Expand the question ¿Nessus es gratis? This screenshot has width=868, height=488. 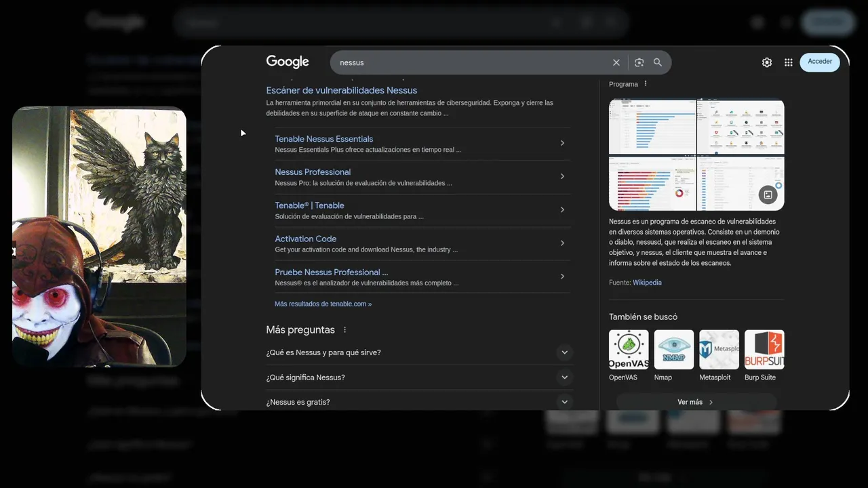(419, 402)
